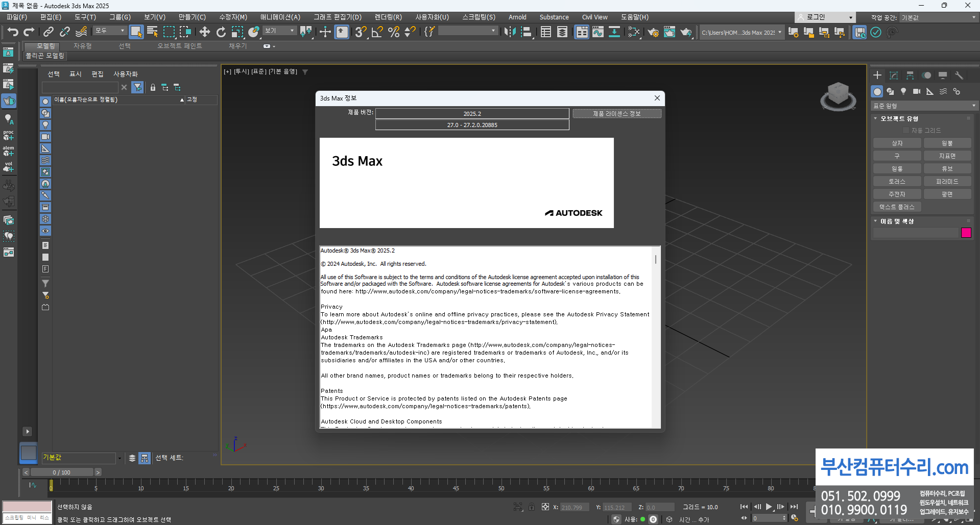
Task: Activate the Select and Rotate tool
Action: [x=221, y=32]
